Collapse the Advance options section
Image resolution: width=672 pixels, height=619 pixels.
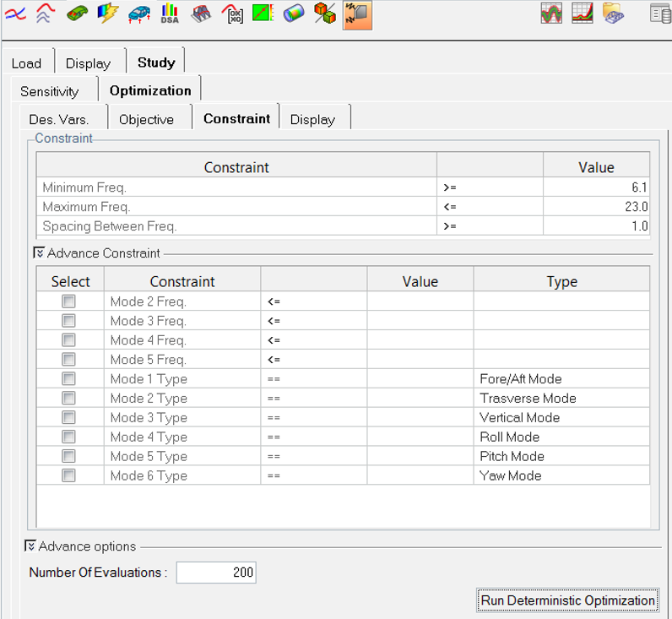[x=30, y=546]
